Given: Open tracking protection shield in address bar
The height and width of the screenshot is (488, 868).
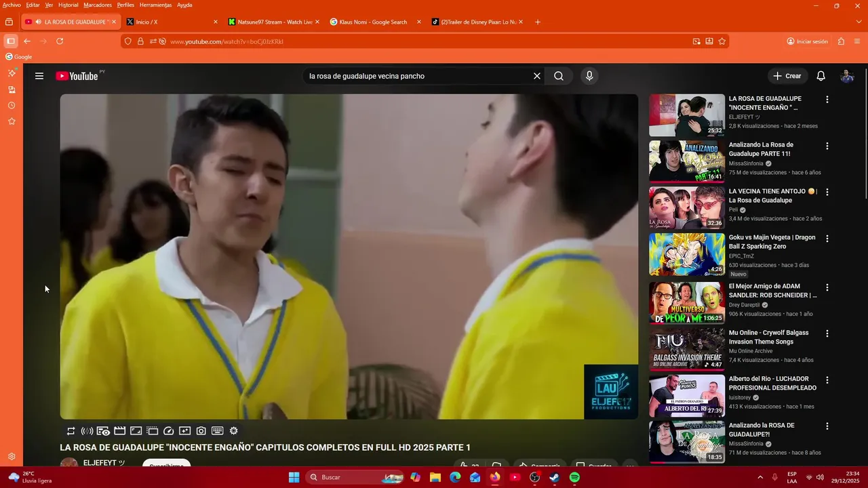Looking at the screenshot, I should [x=127, y=41].
